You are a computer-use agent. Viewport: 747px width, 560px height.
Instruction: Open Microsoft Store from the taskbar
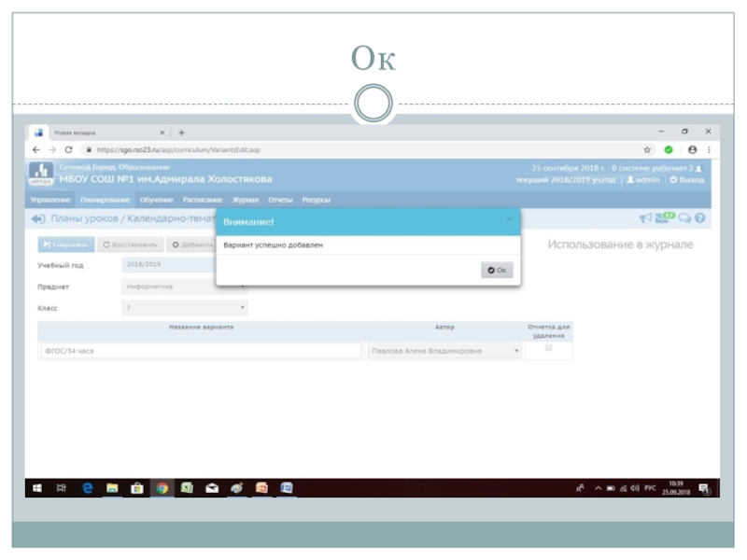pyautogui.click(x=137, y=488)
